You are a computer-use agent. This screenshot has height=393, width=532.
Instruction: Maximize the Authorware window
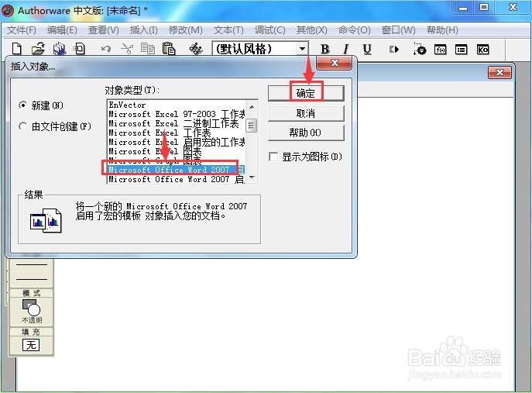click(483, 8)
